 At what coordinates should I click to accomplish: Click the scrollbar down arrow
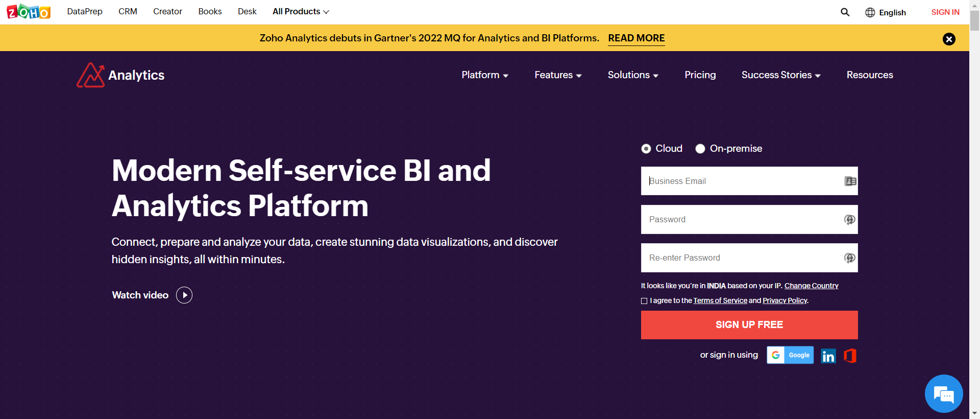[x=975, y=413]
